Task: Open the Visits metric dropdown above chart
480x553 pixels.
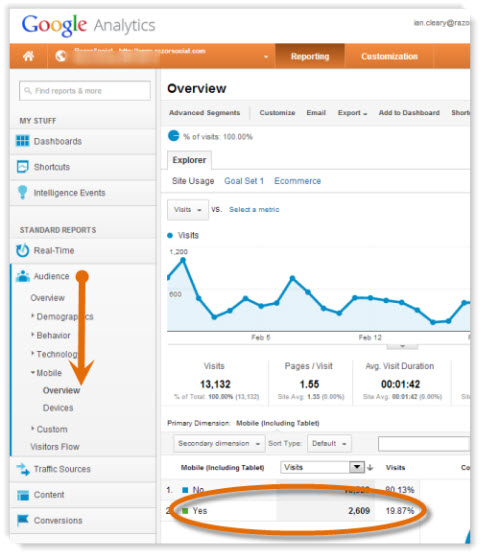Action: [x=188, y=210]
